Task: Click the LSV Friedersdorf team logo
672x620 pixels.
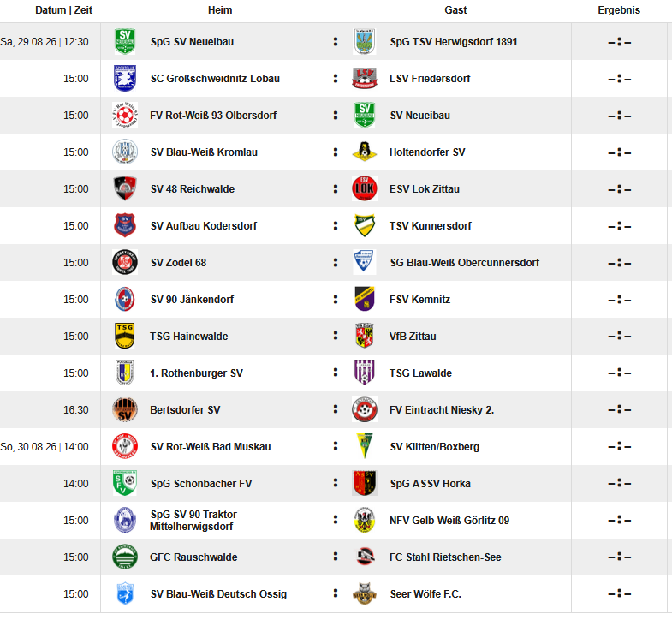Action: 365,79
